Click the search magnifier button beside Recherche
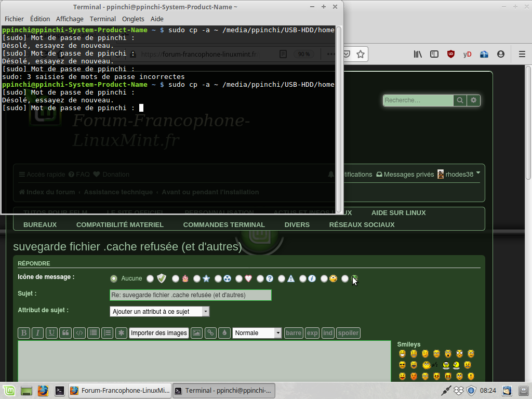This screenshot has height=399, width=532. 460,100
